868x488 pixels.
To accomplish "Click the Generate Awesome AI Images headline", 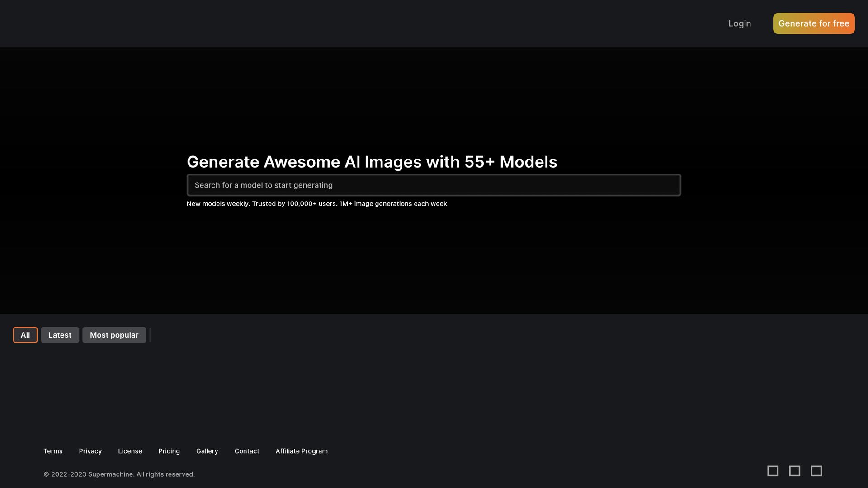I will tap(372, 162).
